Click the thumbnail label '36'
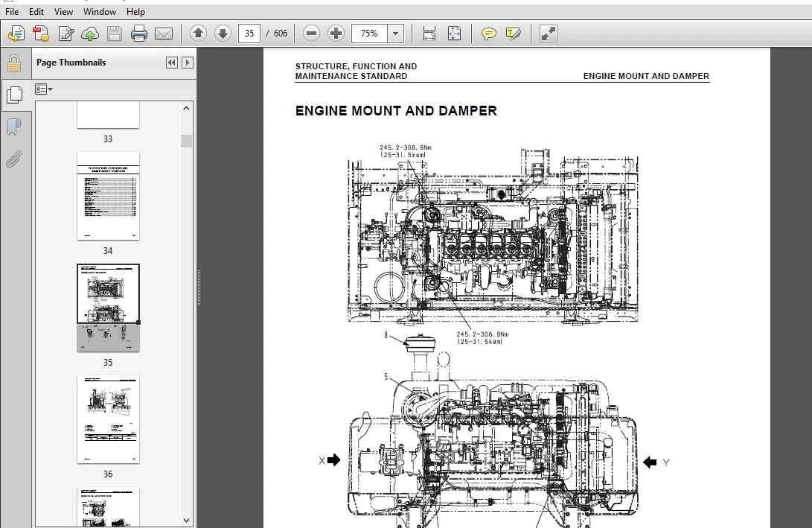Viewport: 812px width, 528px height. point(108,474)
